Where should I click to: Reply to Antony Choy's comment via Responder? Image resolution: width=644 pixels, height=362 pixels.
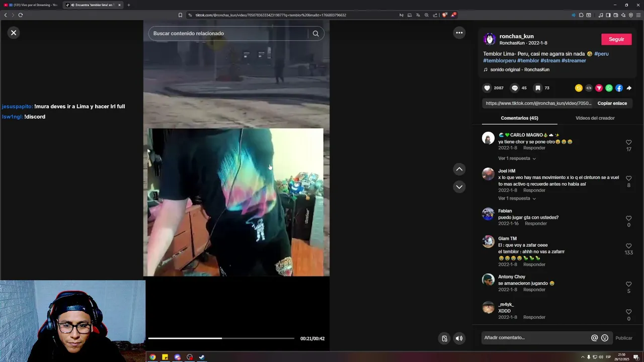(534, 290)
